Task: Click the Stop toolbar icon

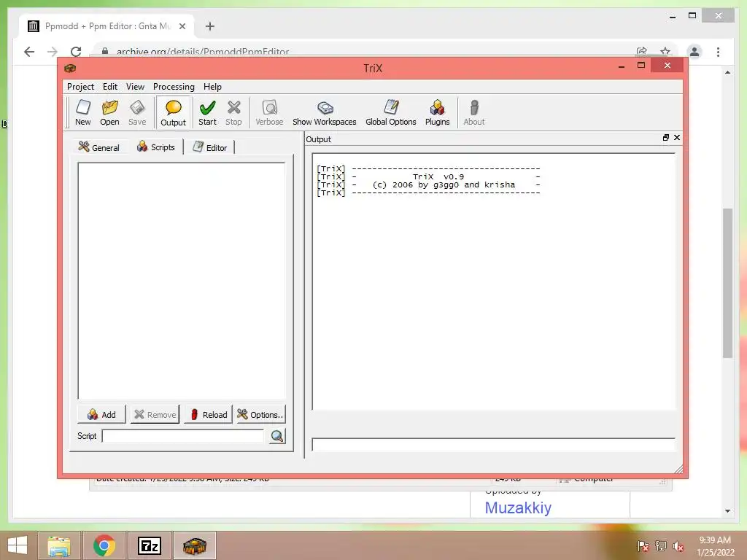Action: [x=233, y=113]
